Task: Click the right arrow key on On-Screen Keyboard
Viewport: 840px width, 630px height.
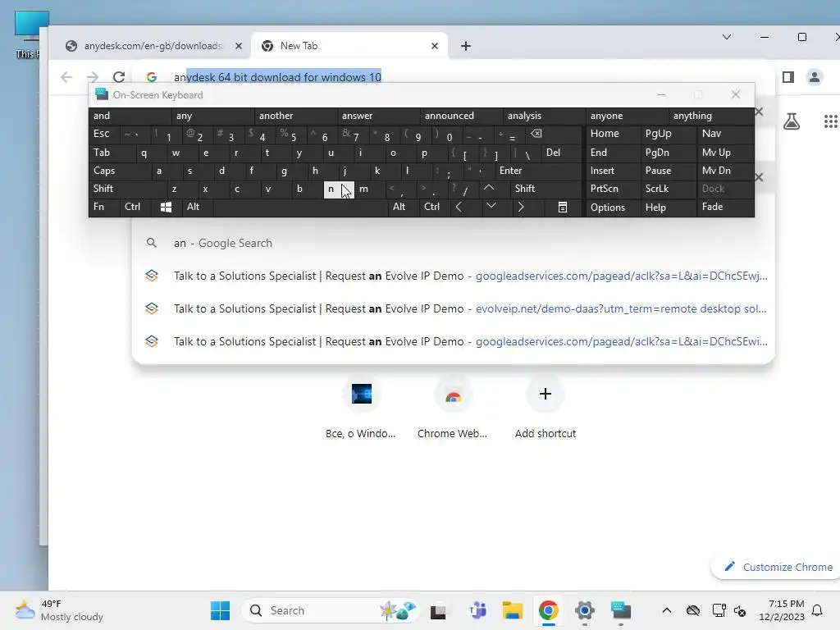Action: click(520, 207)
